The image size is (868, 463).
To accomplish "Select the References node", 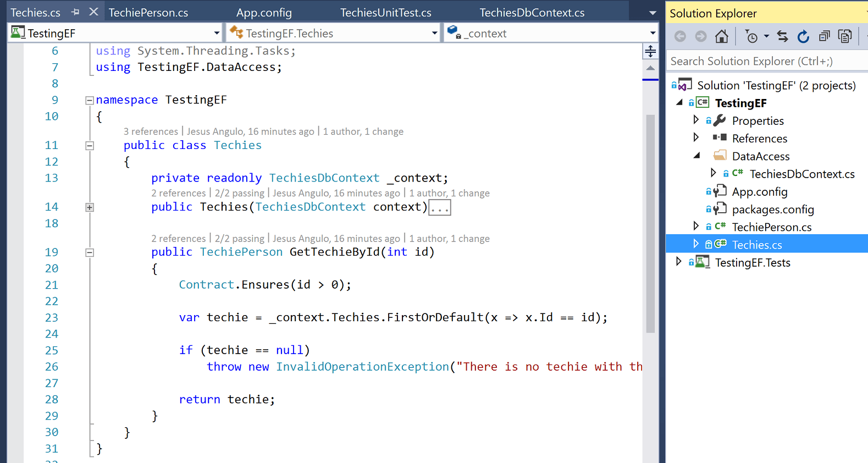I will (759, 139).
